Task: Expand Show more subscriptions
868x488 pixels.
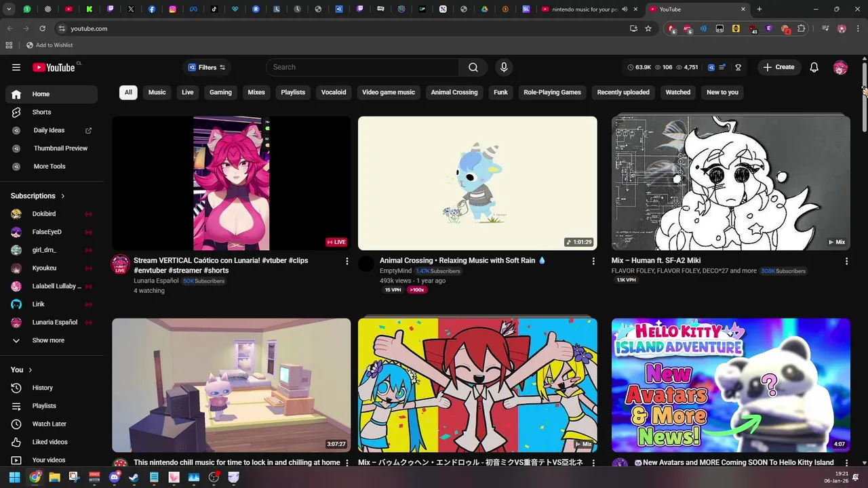Action: click(x=51, y=340)
